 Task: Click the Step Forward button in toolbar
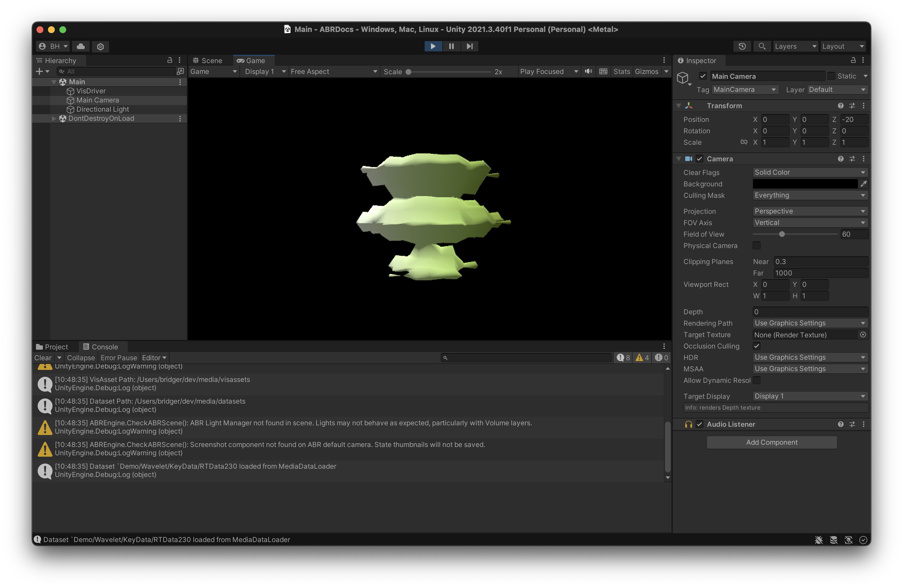click(470, 46)
